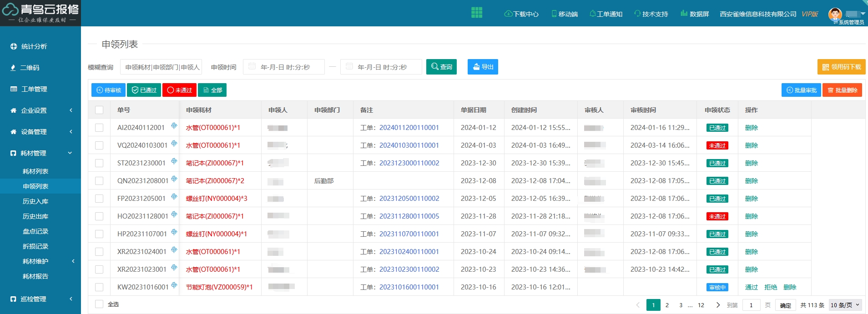The image size is (868, 314).
Task: Open 技术支持 headset support
Action: coord(651,14)
